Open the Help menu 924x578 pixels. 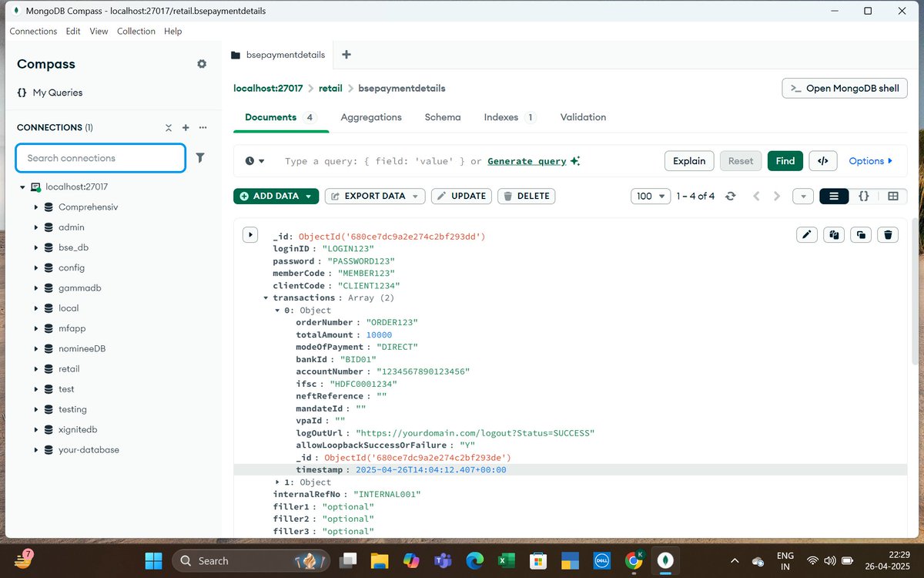[x=173, y=32]
